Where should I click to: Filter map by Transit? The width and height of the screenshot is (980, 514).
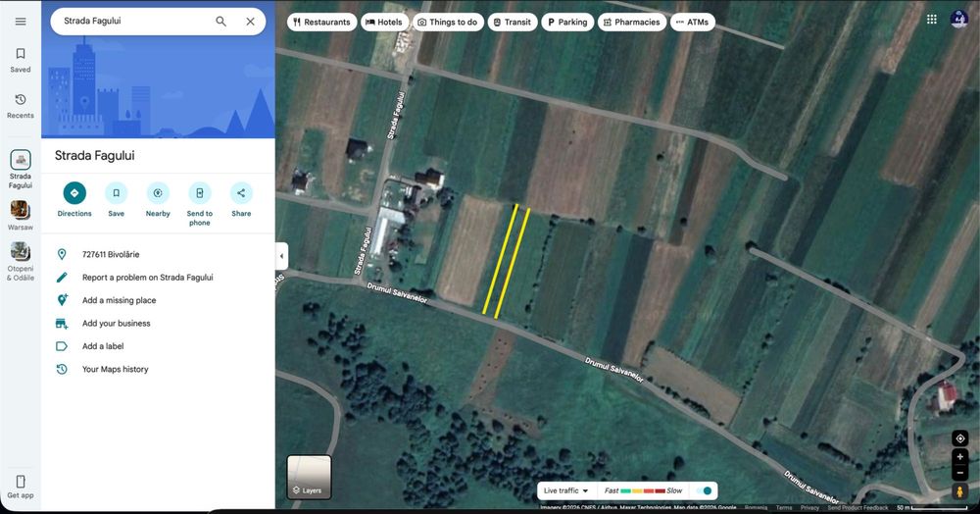coord(512,22)
